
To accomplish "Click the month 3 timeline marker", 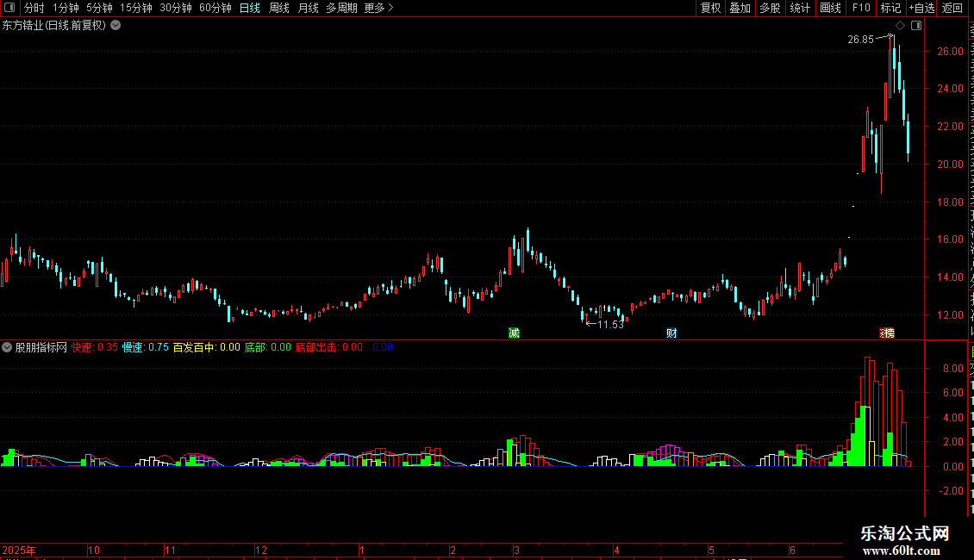I will [x=516, y=550].
